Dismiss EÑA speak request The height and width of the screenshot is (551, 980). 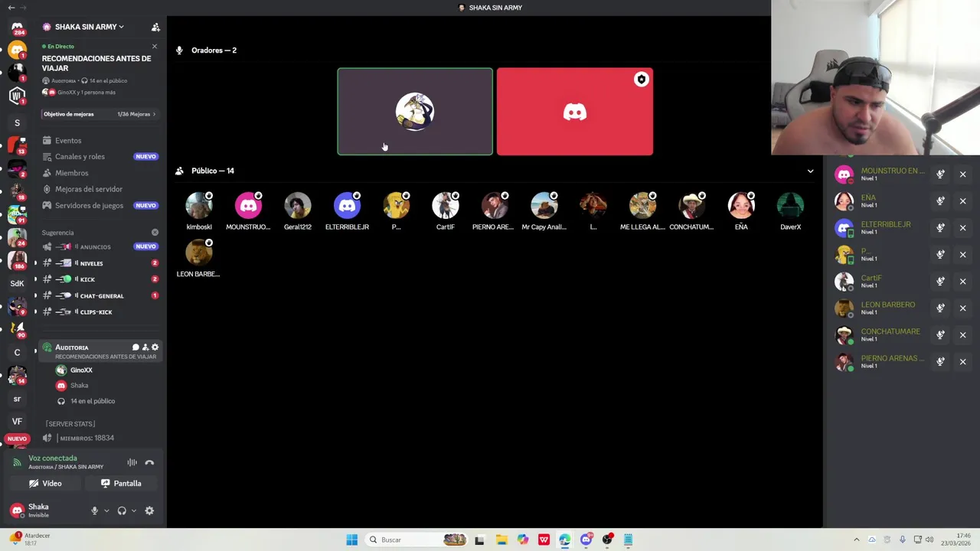962,201
